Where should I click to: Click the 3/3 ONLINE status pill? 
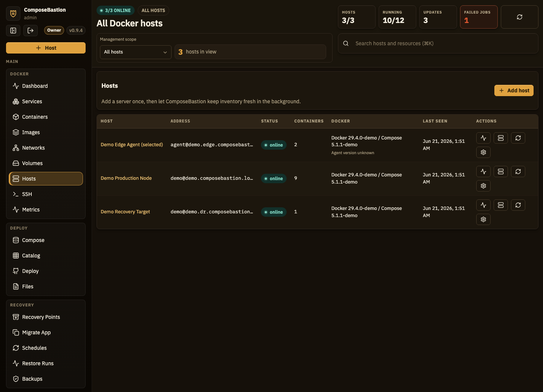115,11
